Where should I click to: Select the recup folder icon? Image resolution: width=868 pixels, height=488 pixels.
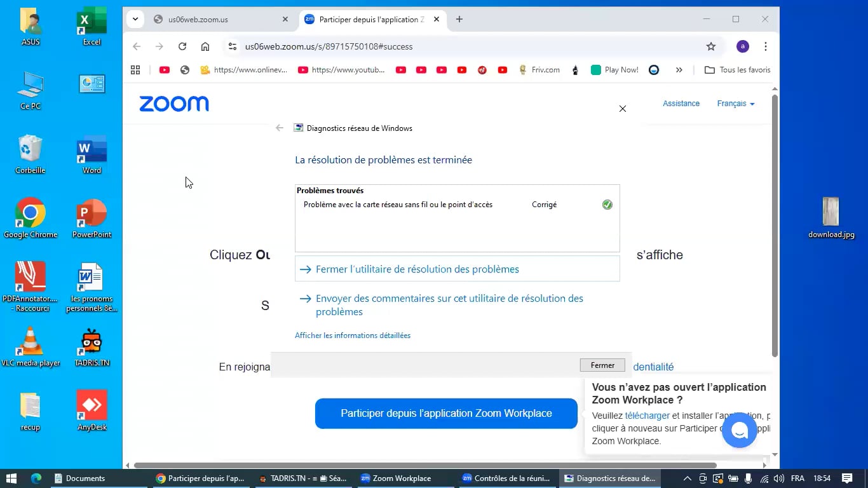(x=31, y=412)
